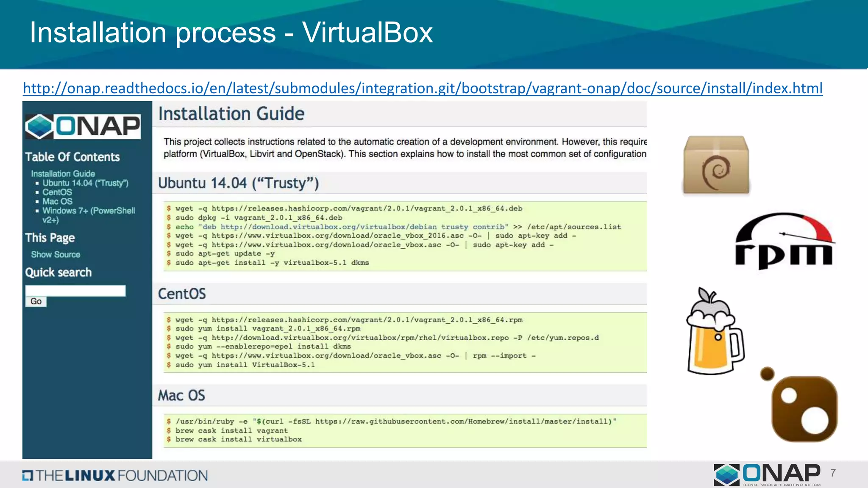Click the ONAP logo in the sidebar

(83, 126)
